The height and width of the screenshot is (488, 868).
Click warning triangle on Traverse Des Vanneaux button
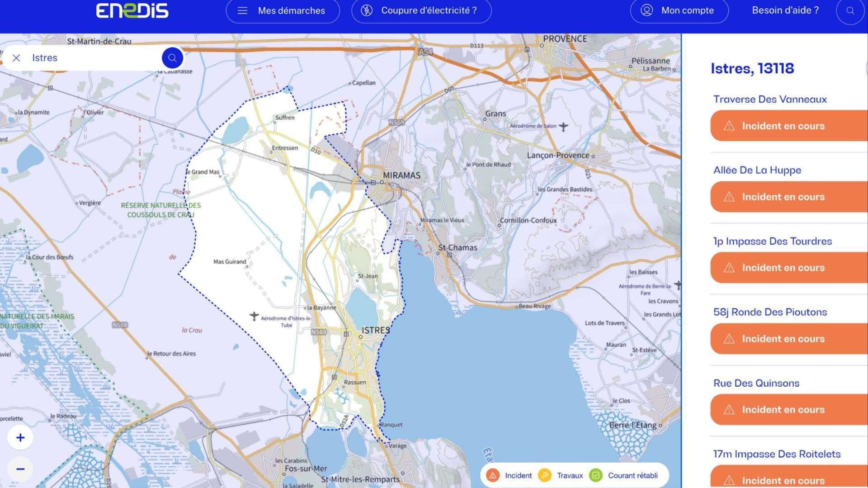(x=729, y=126)
